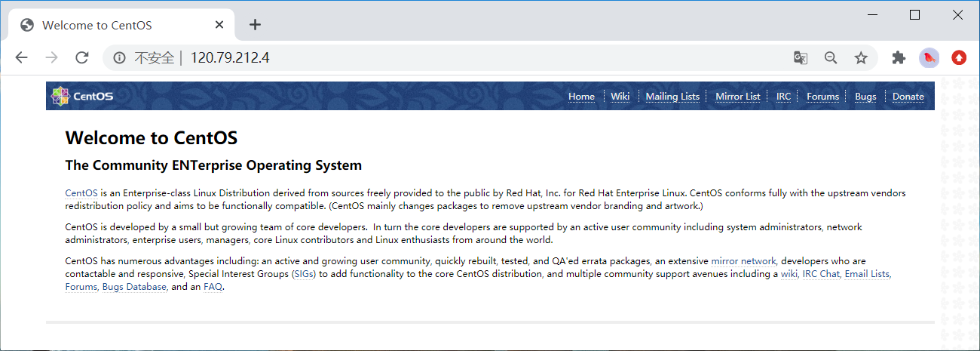The height and width of the screenshot is (351, 980).
Task: Click the zoom magnifier icon in address bar
Action: (x=831, y=57)
